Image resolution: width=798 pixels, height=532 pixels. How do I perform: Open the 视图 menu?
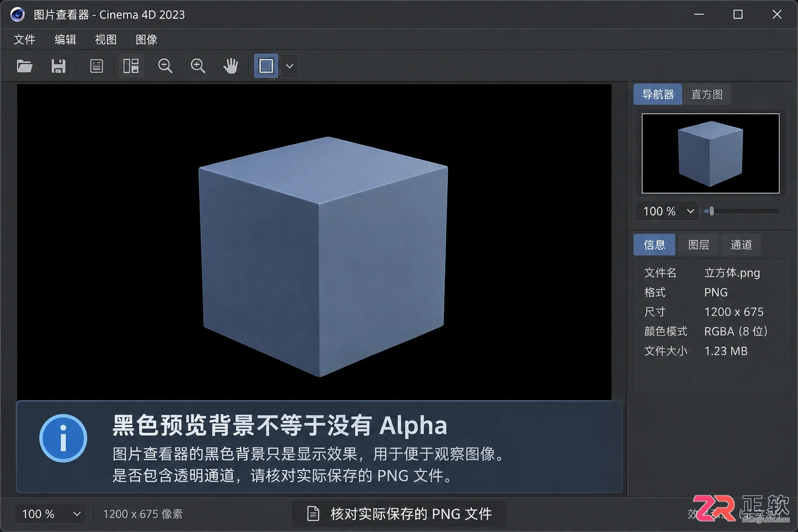[x=106, y=39]
